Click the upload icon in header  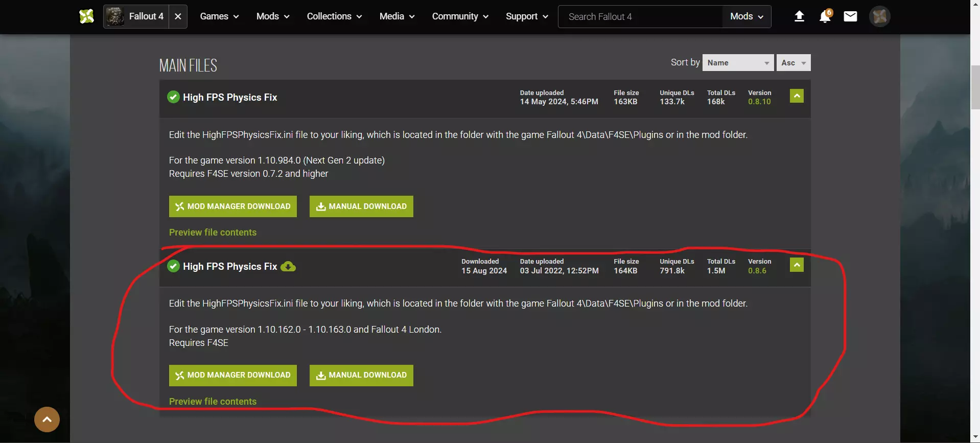pyautogui.click(x=799, y=17)
